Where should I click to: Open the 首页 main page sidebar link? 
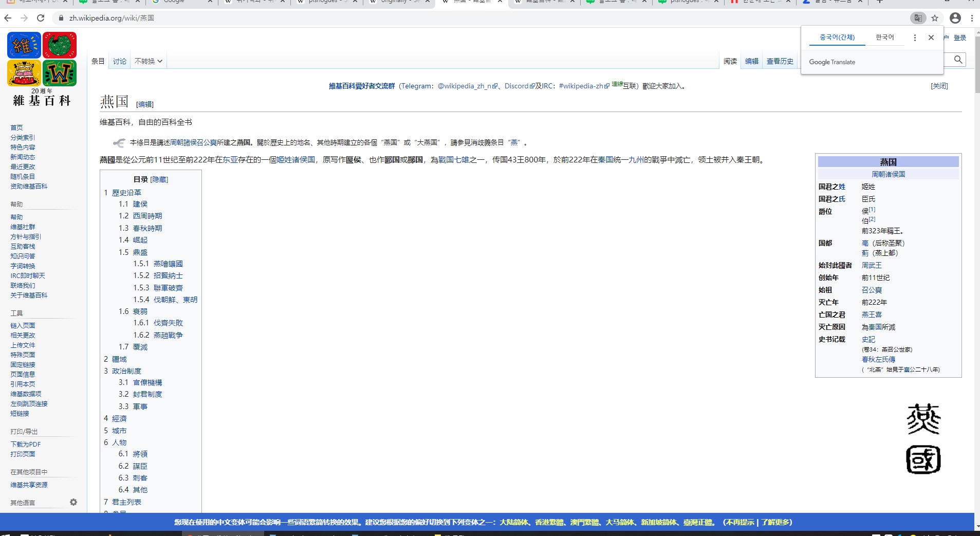(16, 127)
